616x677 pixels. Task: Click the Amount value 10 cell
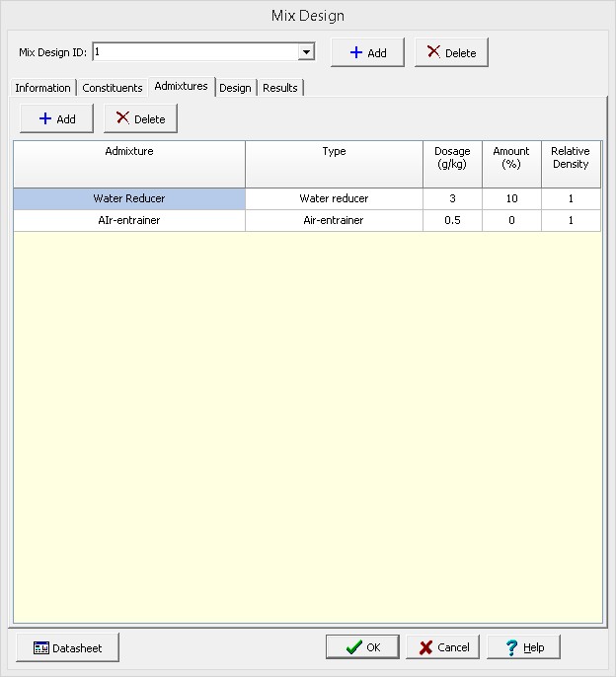(x=511, y=198)
